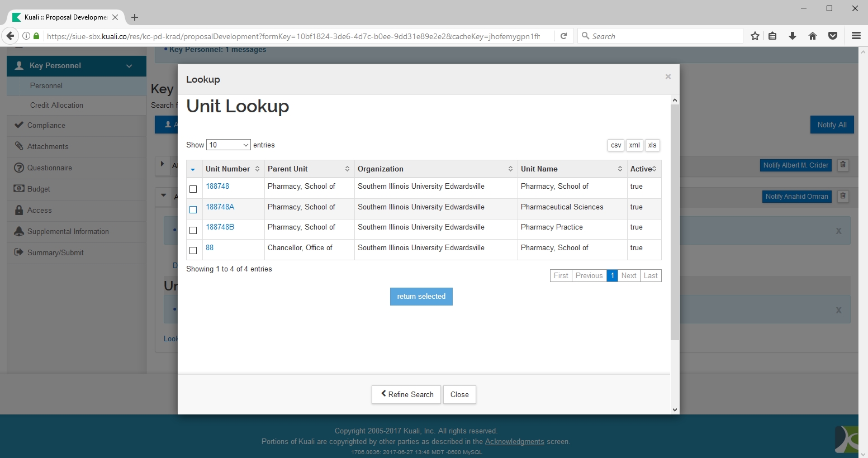Viewport: 868px width, 458px height.
Task: Select the checkbox for unit 188748A
Action: [193, 210]
